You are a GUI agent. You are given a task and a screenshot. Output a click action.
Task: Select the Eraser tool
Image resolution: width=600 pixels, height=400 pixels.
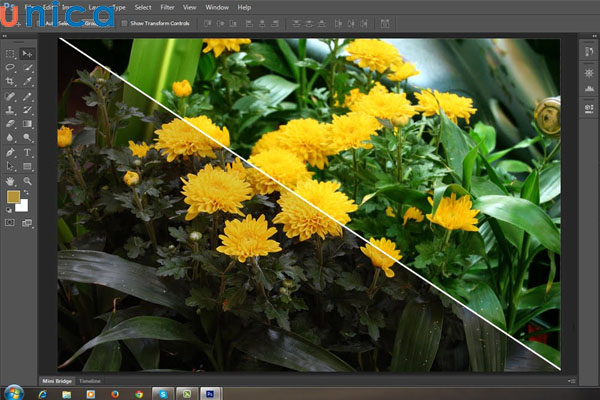click(x=10, y=124)
